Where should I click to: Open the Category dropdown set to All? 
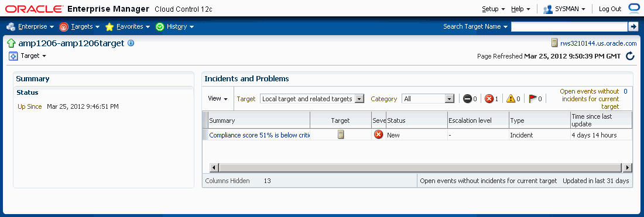427,99
